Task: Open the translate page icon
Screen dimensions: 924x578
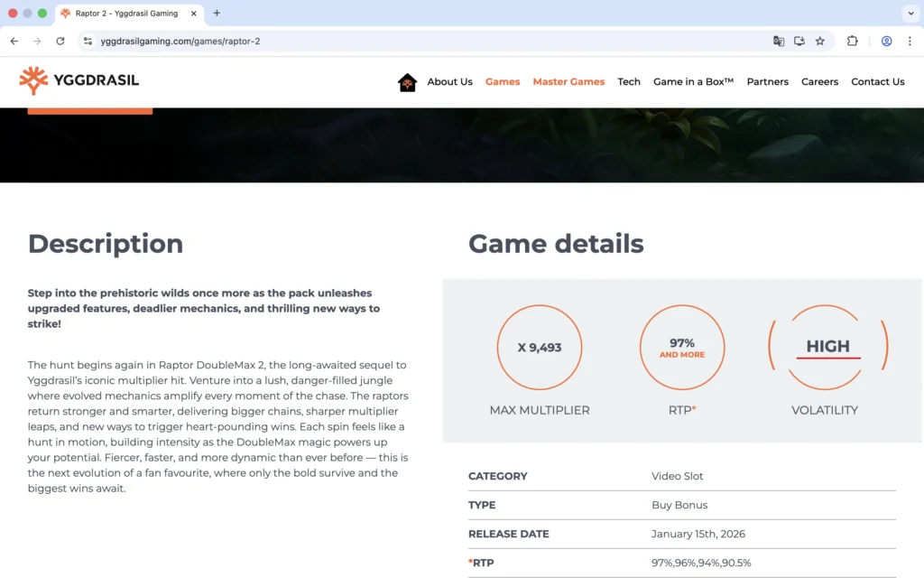Action: point(779,42)
